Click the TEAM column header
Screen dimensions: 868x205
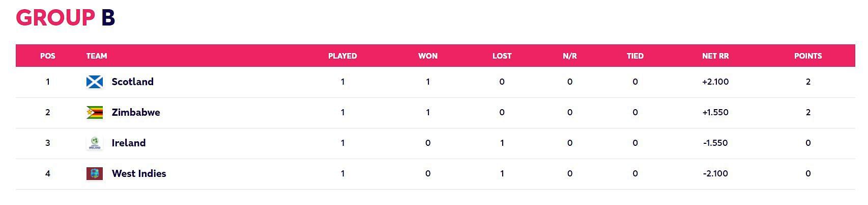click(97, 56)
